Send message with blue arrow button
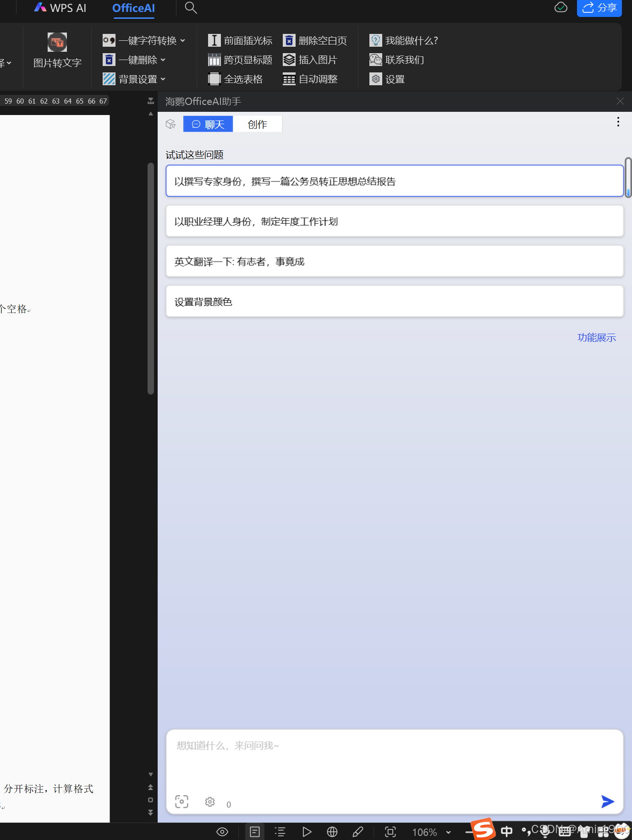The image size is (632, 840). 608,802
